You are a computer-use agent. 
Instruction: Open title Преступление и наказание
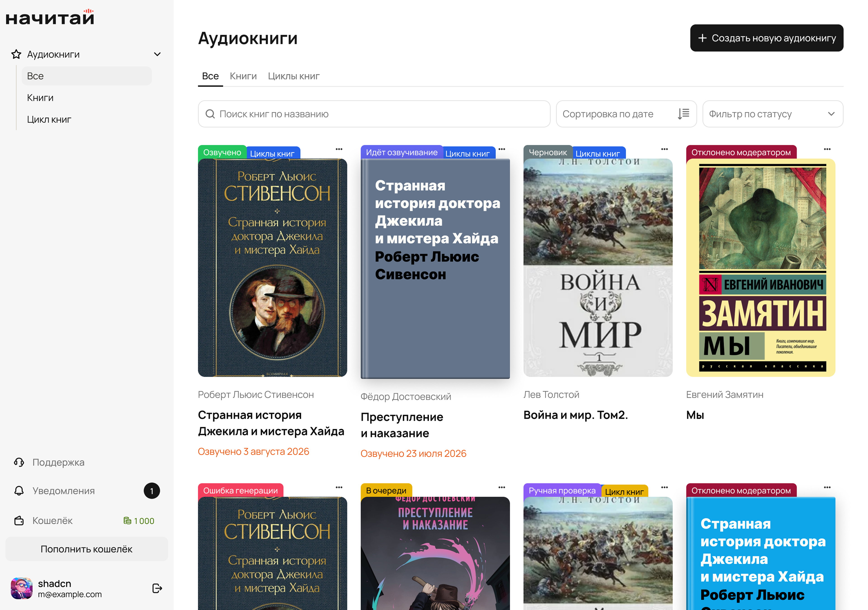tap(402, 425)
